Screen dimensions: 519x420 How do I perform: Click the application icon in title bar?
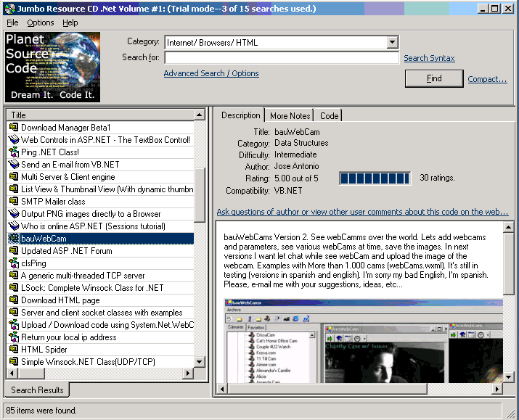point(10,8)
